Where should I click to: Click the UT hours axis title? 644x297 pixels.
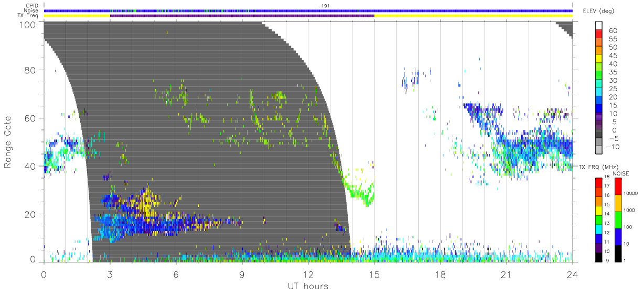[308, 286]
